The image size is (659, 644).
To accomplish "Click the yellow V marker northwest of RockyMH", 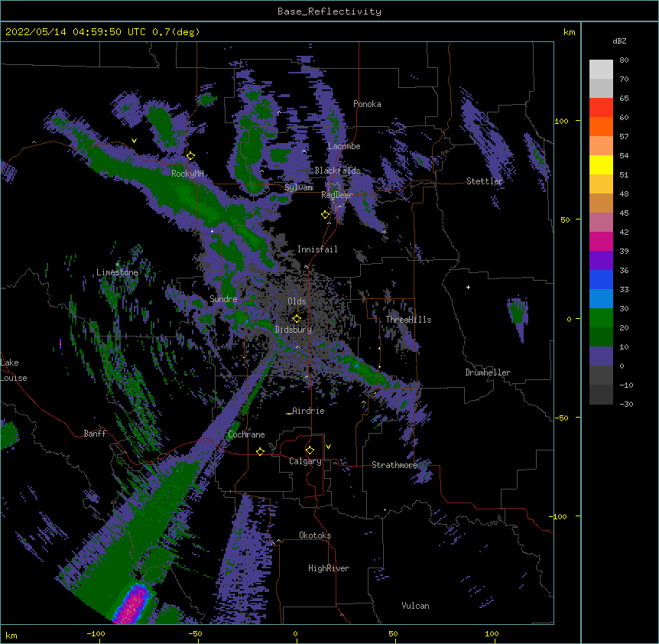I will [134, 141].
